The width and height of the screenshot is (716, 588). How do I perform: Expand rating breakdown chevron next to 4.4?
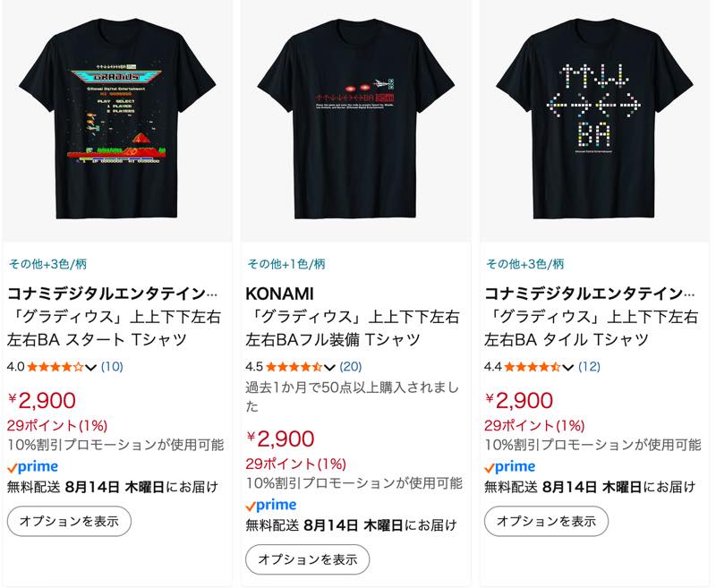(x=567, y=368)
